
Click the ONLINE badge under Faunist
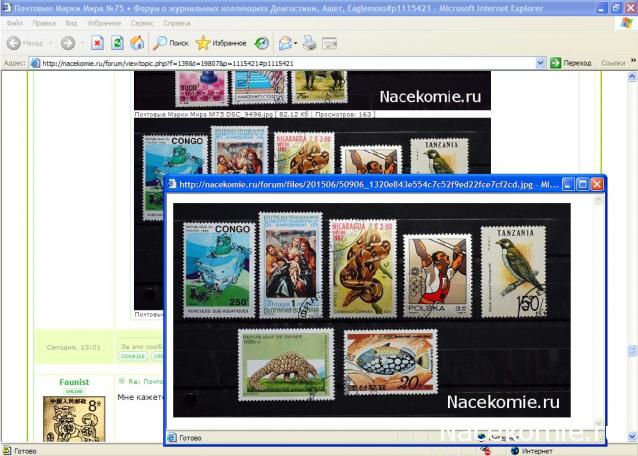(74, 391)
